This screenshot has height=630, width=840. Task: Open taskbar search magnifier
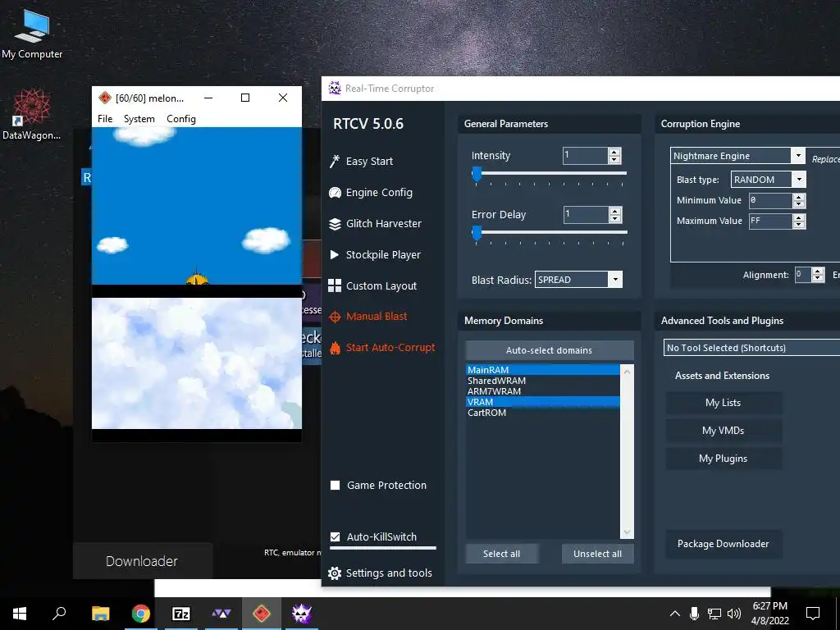(59, 614)
